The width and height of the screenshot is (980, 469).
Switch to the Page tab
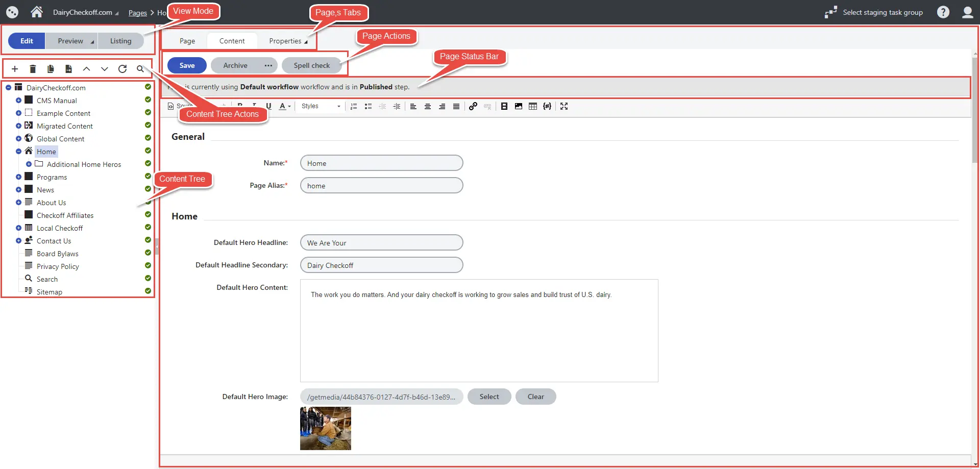point(187,41)
